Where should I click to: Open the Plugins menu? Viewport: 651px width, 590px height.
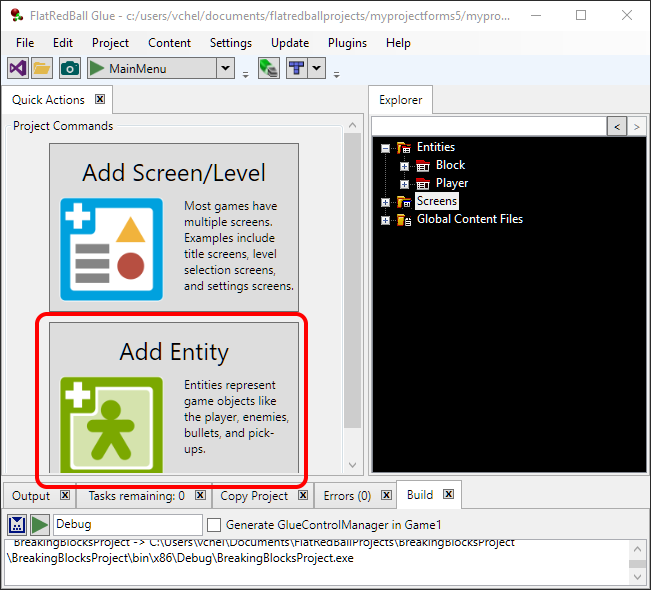click(x=347, y=43)
